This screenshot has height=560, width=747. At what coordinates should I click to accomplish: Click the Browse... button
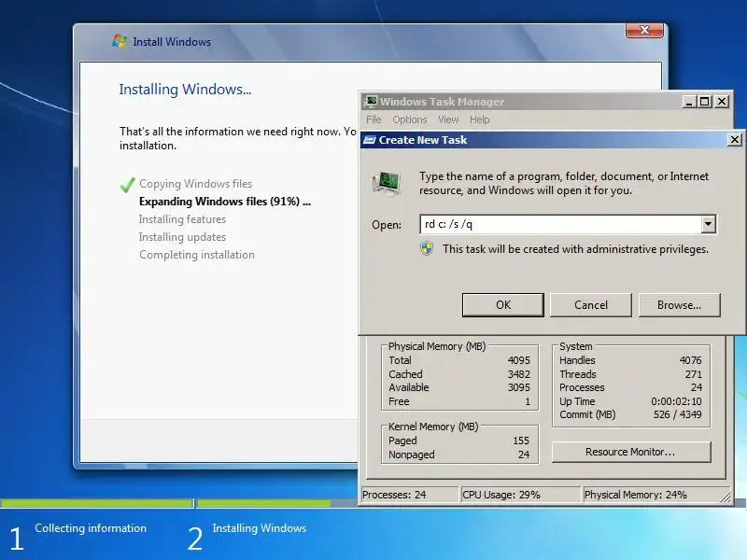click(x=680, y=305)
